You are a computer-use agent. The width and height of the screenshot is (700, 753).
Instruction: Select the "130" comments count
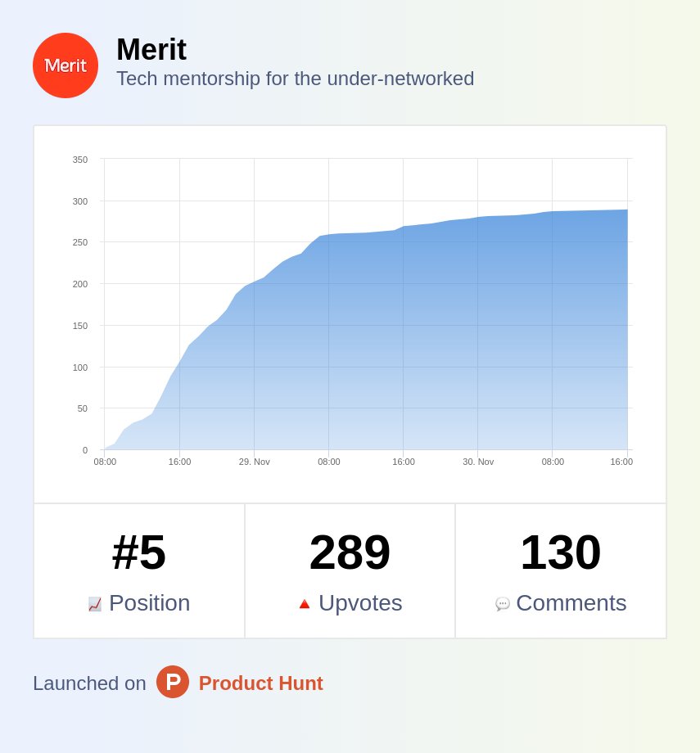[x=560, y=553]
